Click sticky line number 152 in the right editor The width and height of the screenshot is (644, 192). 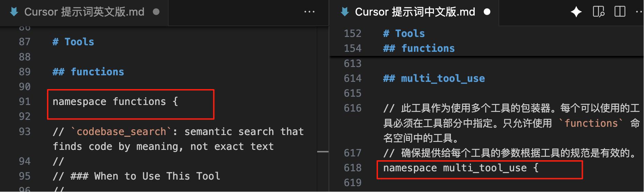point(353,33)
